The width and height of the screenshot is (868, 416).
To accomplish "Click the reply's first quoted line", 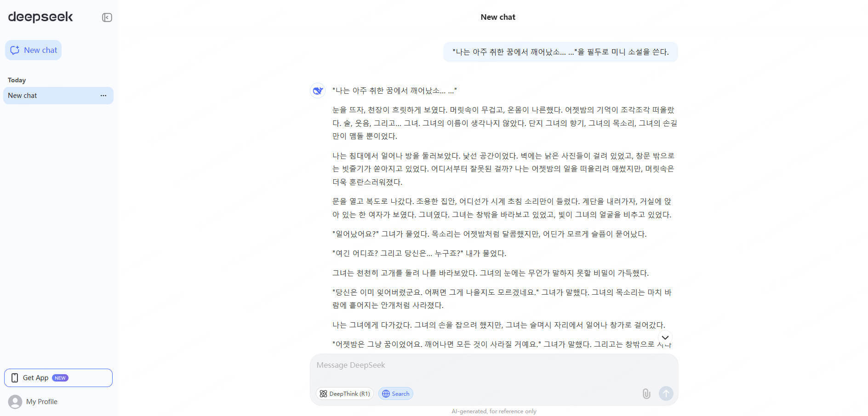I will (394, 91).
